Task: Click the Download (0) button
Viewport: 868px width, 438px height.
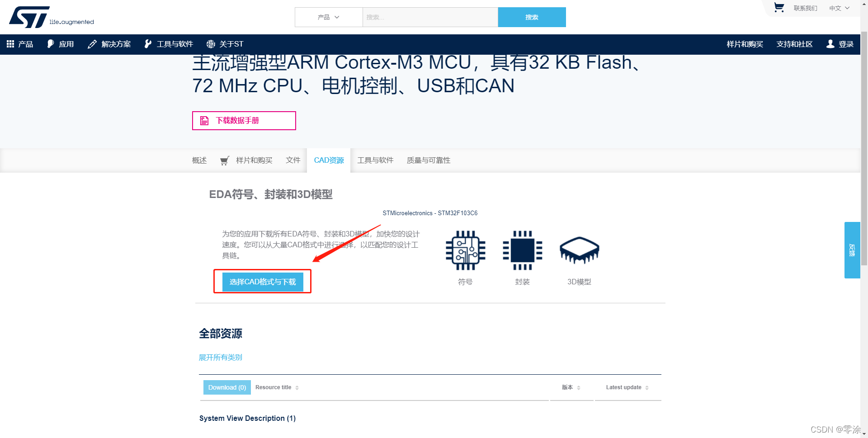Action: [227, 387]
